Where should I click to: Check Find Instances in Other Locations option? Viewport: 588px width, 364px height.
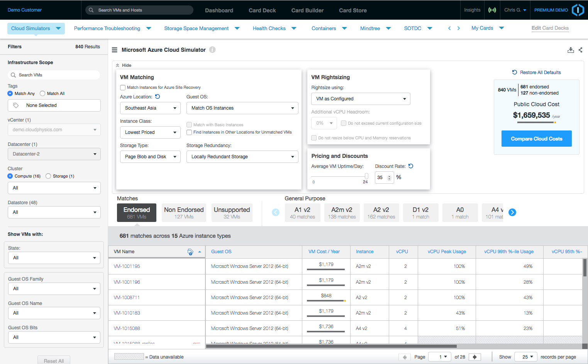pyautogui.click(x=189, y=132)
